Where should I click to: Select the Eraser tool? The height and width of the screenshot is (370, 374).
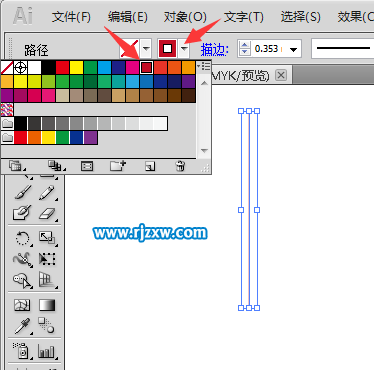click(47, 213)
